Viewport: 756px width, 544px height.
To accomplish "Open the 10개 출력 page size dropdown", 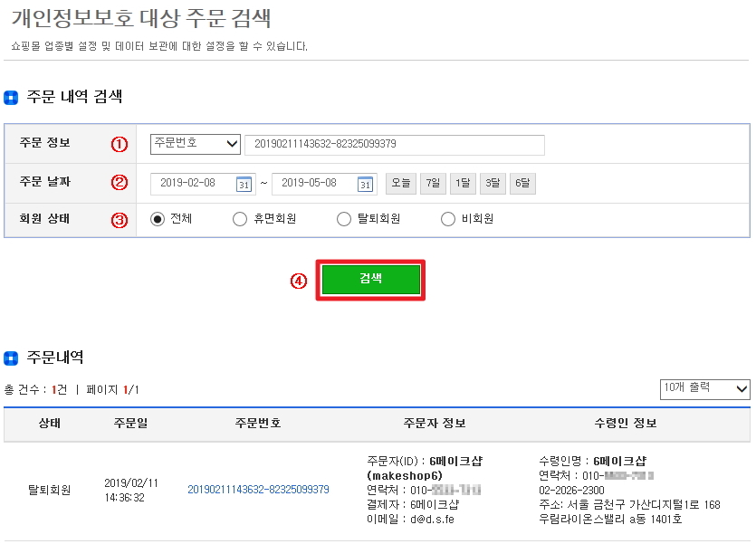I will 704,388.
